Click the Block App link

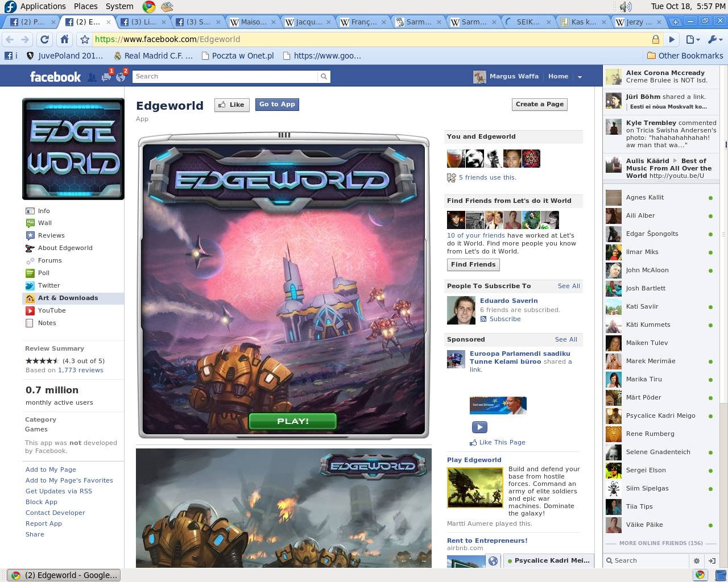click(x=42, y=502)
